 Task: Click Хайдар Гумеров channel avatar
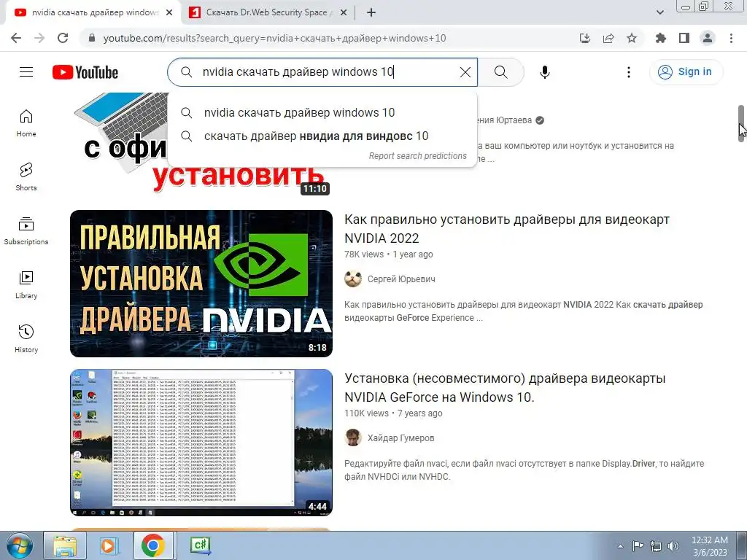coord(353,437)
